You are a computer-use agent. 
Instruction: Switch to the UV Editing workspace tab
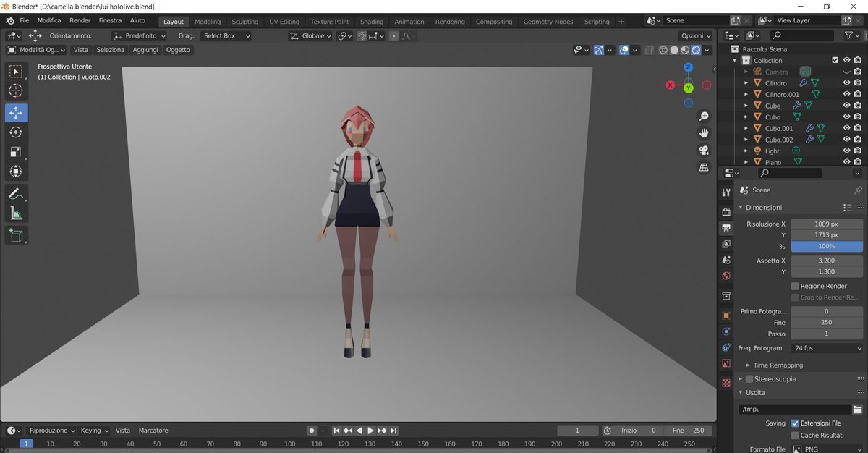(284, 22)
